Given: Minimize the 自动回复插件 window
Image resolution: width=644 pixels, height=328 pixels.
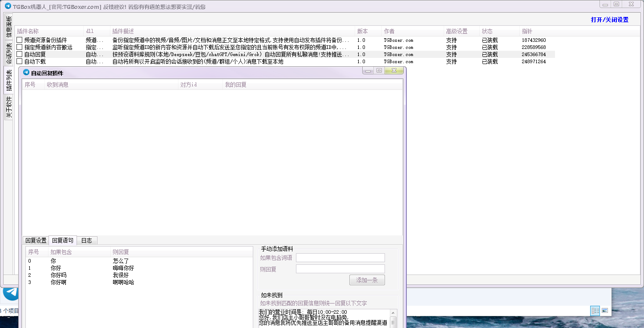Looking at the screenshot, I should tap(368, 70).
